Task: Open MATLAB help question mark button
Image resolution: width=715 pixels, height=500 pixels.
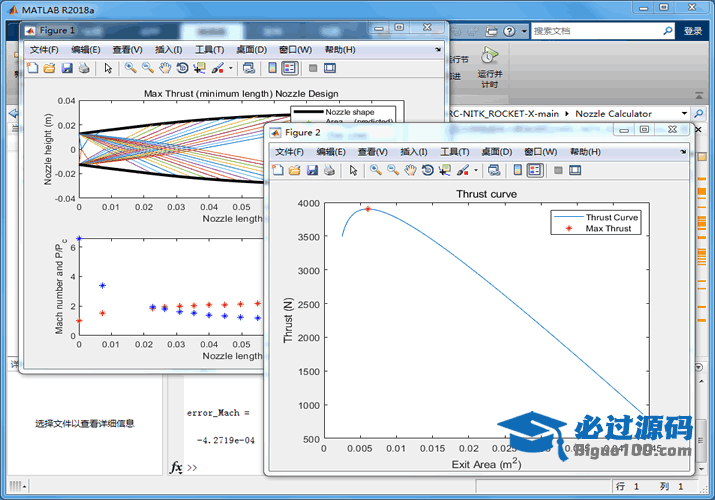Action: tap(509, 31)
